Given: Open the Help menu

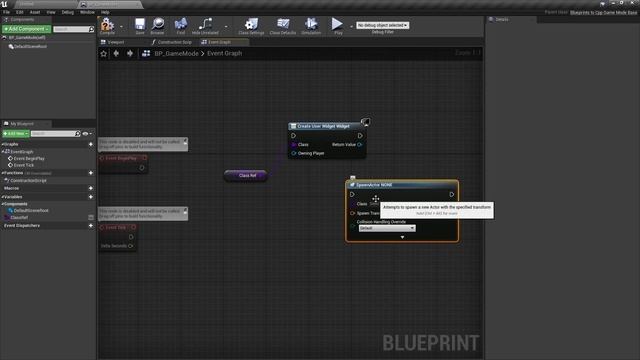Looking at the screenshot, I should [105, 12].
